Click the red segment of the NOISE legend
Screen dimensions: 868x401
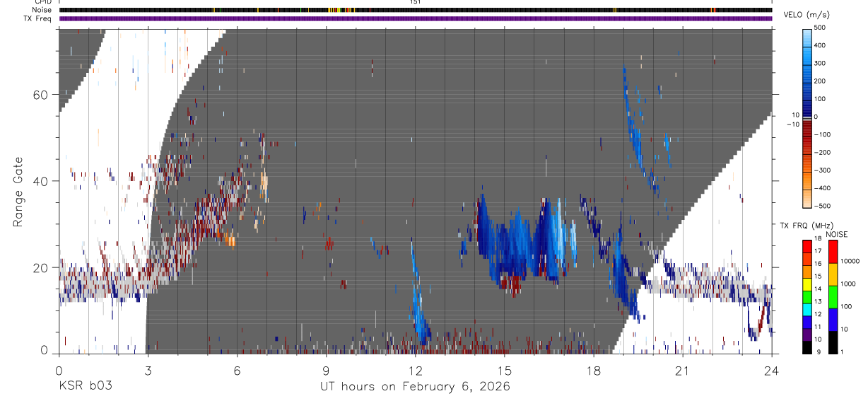[833, 252]
